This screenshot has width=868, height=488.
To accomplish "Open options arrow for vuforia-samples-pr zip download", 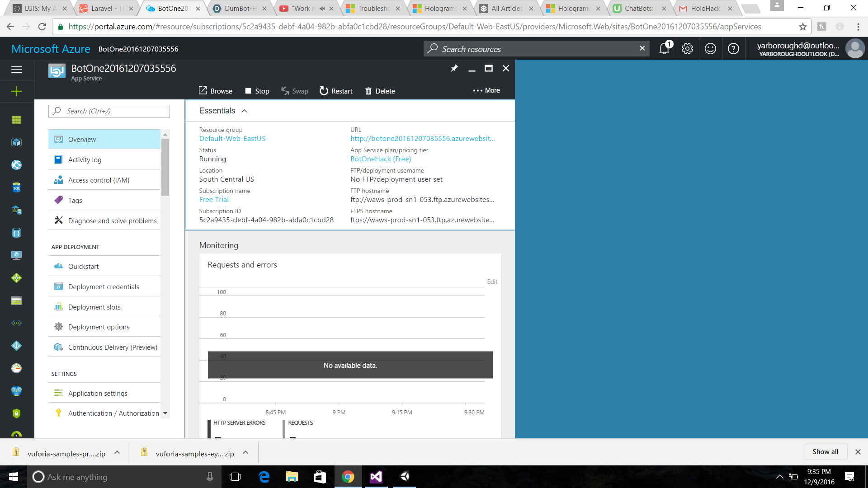I will [117, 452].
